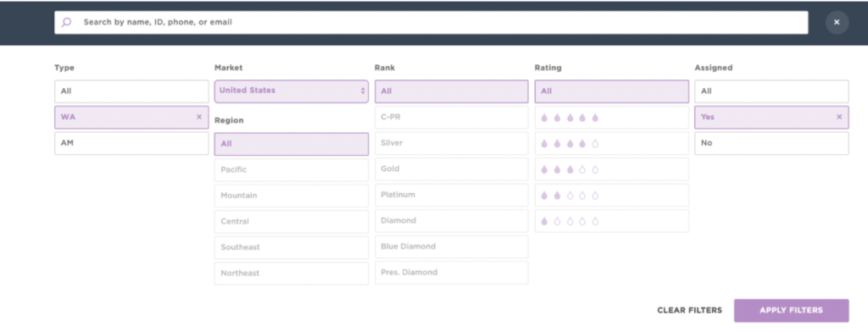Choose the Blue Diamond rank option
The width and height of the screenshot is (868, 332).
point(451,246)
